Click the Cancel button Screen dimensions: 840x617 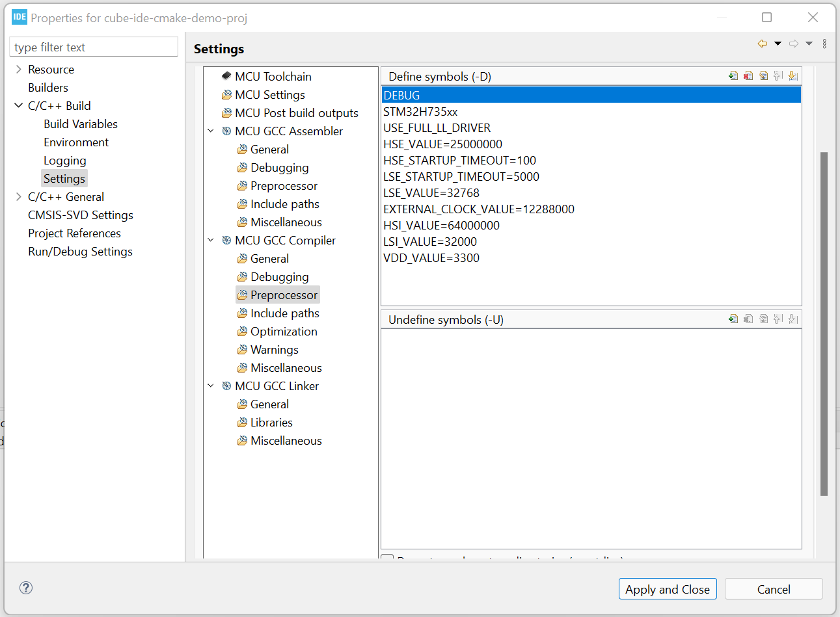(x=774, y=589)
